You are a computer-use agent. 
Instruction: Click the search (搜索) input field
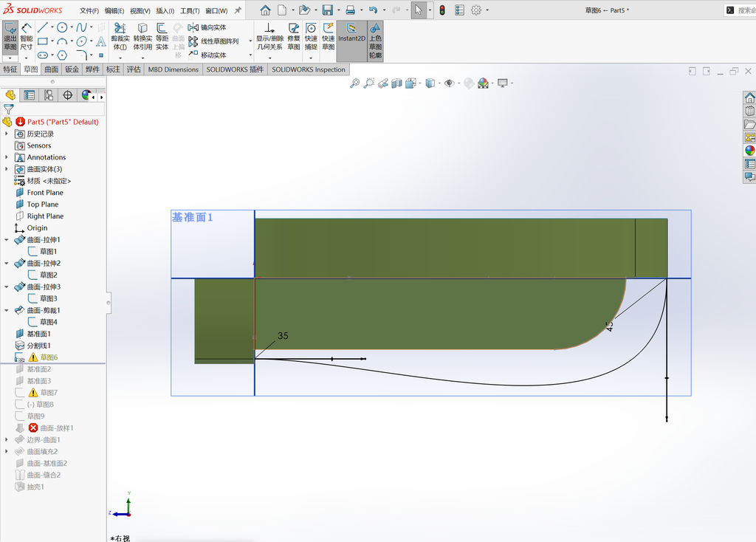point(745,10)
